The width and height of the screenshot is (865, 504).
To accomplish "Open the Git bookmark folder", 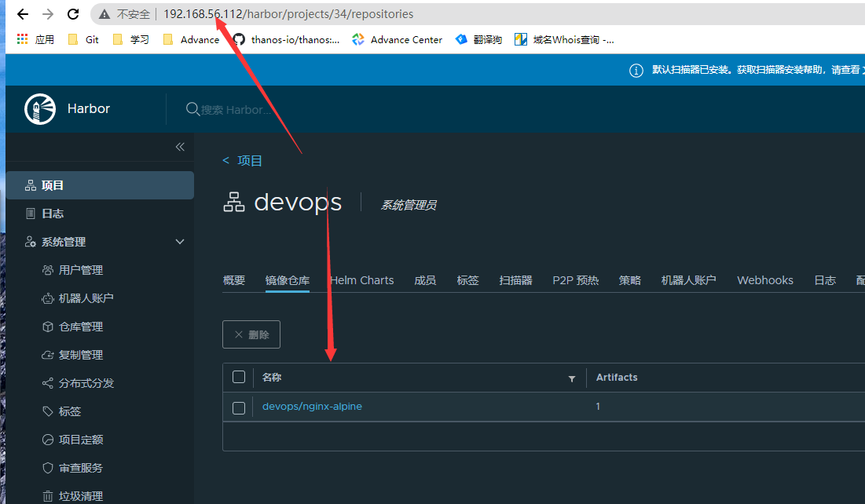I will (x=83, y=40).
